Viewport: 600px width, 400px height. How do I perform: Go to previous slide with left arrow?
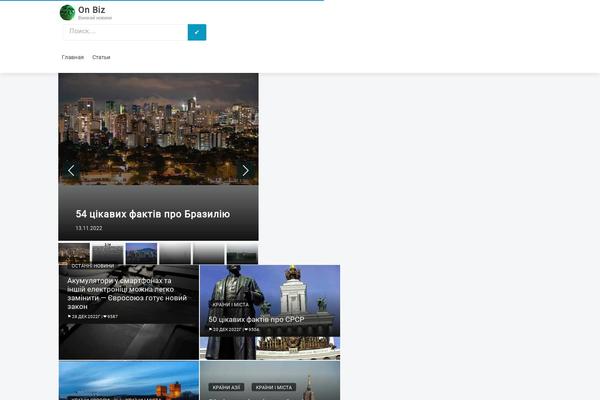pyautogui.click(x=71, y=170)
